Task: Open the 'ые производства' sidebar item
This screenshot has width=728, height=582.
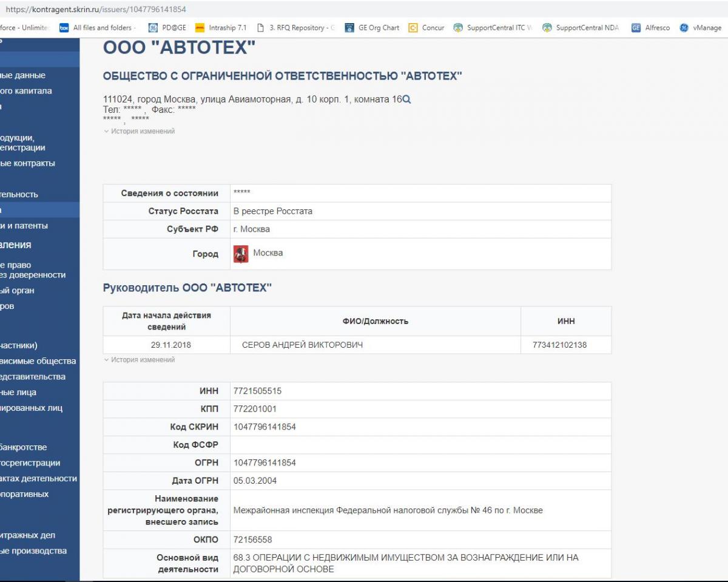Action: pos(33,551)
